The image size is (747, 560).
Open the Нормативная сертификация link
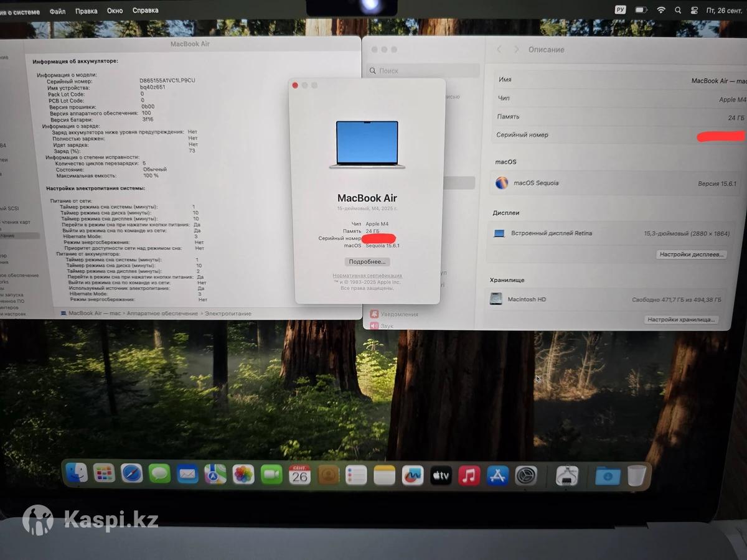(367, 276)
